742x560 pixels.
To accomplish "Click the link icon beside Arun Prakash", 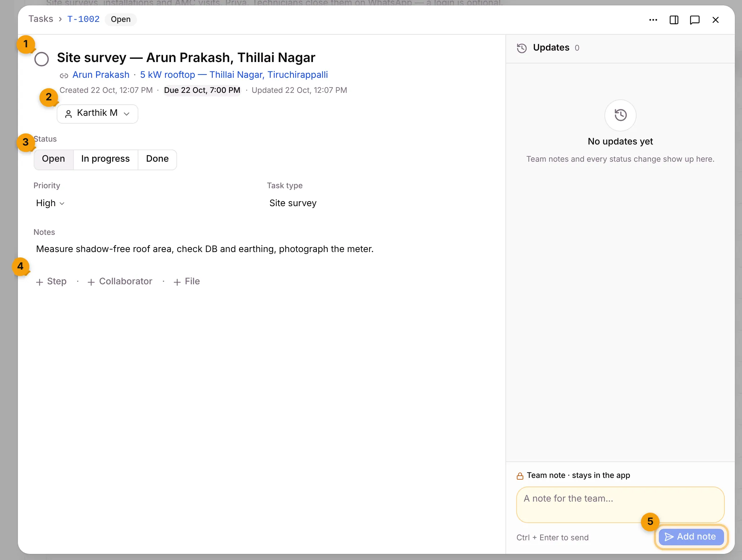I will pos(64,75).
